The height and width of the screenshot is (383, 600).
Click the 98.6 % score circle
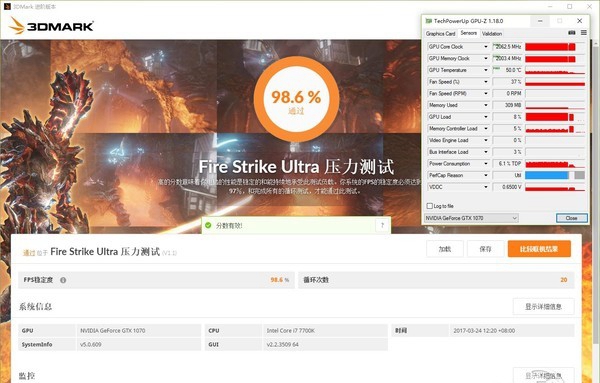point(296,99)
